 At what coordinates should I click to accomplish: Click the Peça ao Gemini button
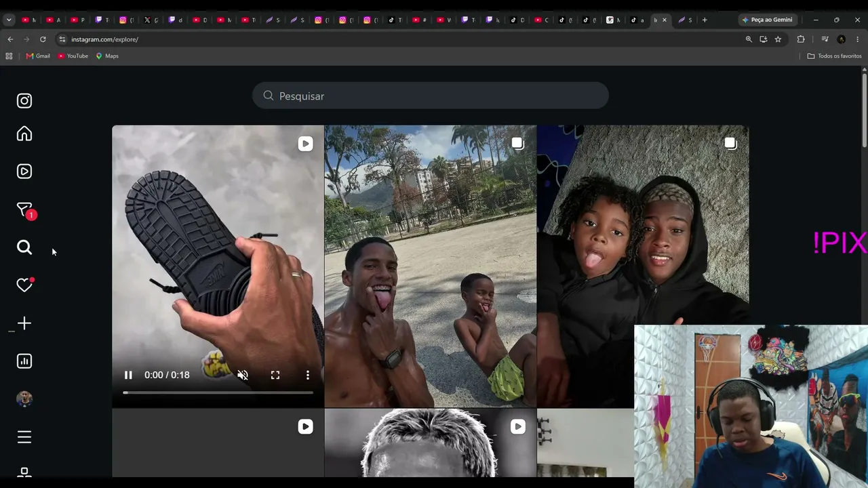pyautogui.click(x=767, y=20)
